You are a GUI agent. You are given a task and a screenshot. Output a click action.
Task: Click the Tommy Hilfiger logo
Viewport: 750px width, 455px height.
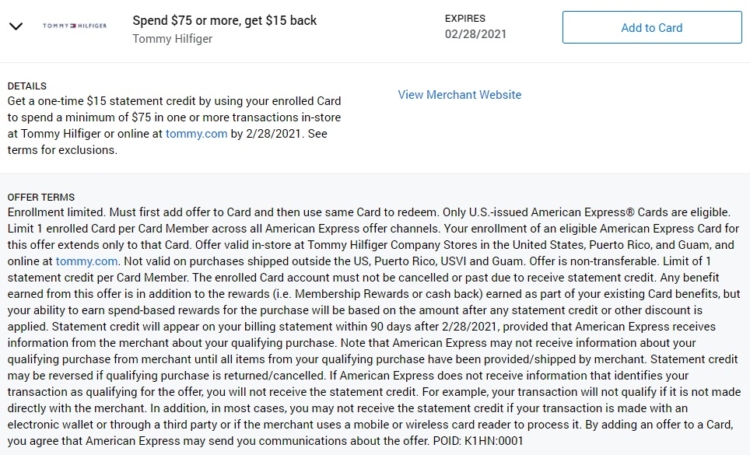(x=75, y=26)
